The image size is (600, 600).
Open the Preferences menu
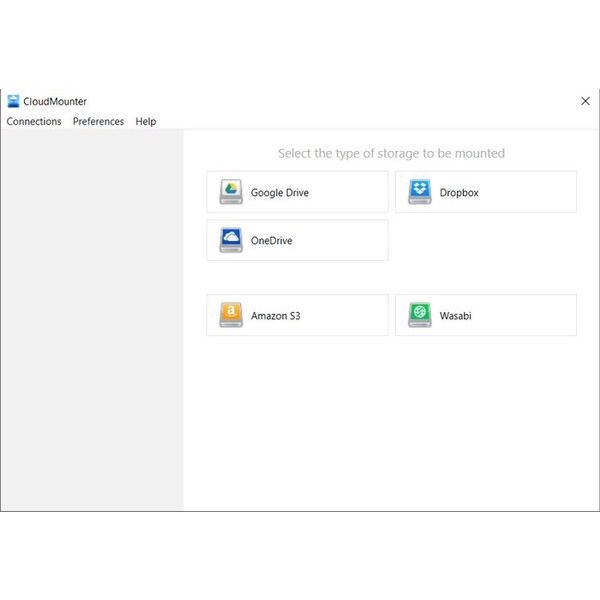[98, 121]
